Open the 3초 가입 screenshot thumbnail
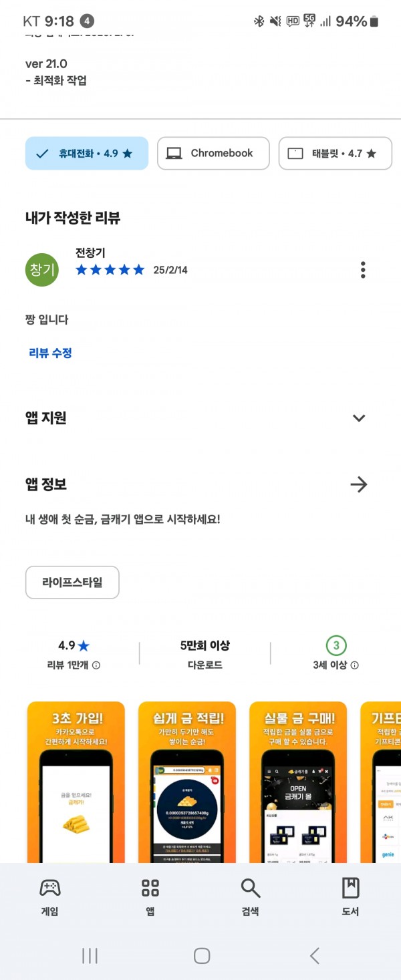The width and height of the screenshot is (401, 980). point(76,782)
